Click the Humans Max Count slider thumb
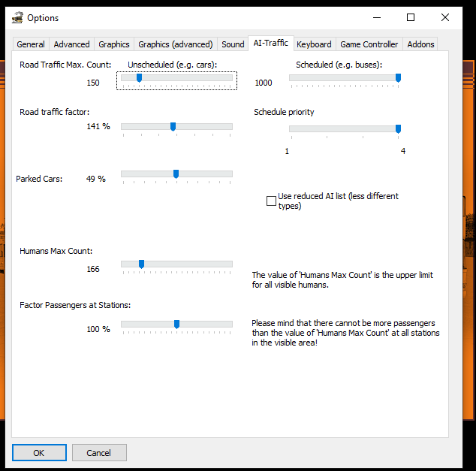Screen dimensions: 476x471 [x=141, y=264]
